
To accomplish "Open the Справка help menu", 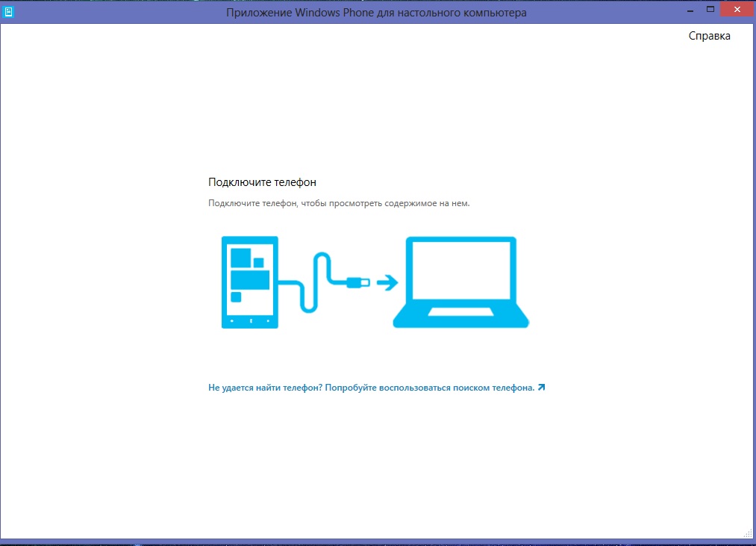I will (x=709, y=36).
